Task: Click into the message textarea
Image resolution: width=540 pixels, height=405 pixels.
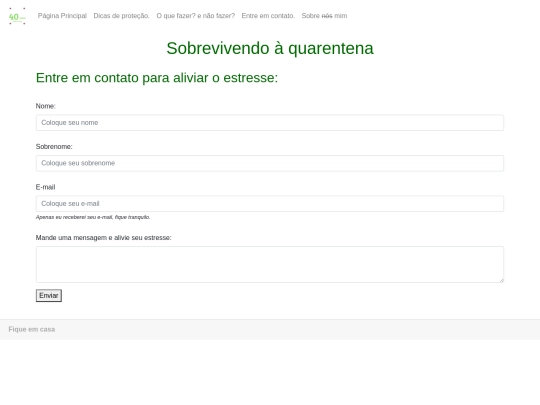Action: (270, 264)
